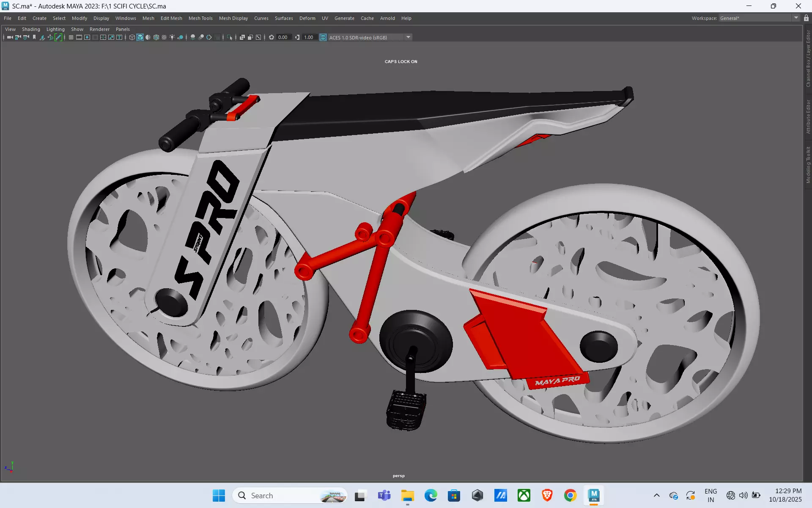Click the Isolate Select icon
This screenshot has height=508, width=812.
tap(230, 37)
